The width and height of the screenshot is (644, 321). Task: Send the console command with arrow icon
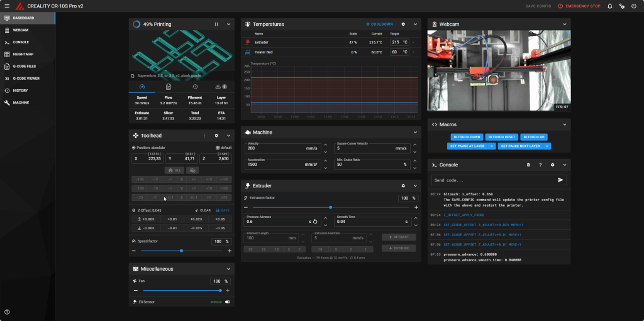pos(560,180)
